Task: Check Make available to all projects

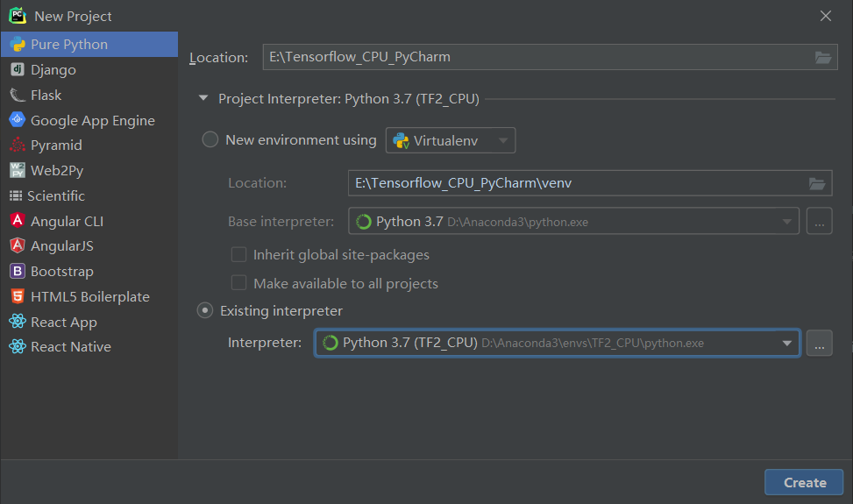Action: point(238,283)
